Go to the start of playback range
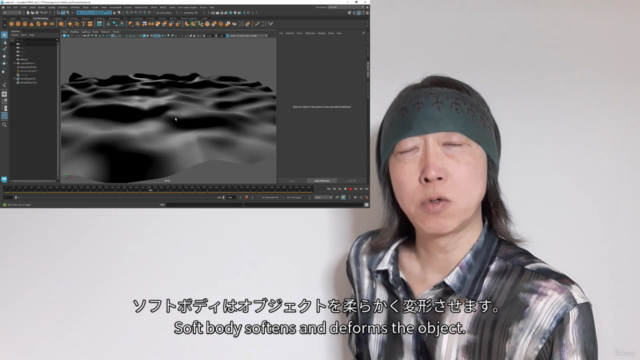The width and height of the screenshot is (640, 360). (329, 189)
